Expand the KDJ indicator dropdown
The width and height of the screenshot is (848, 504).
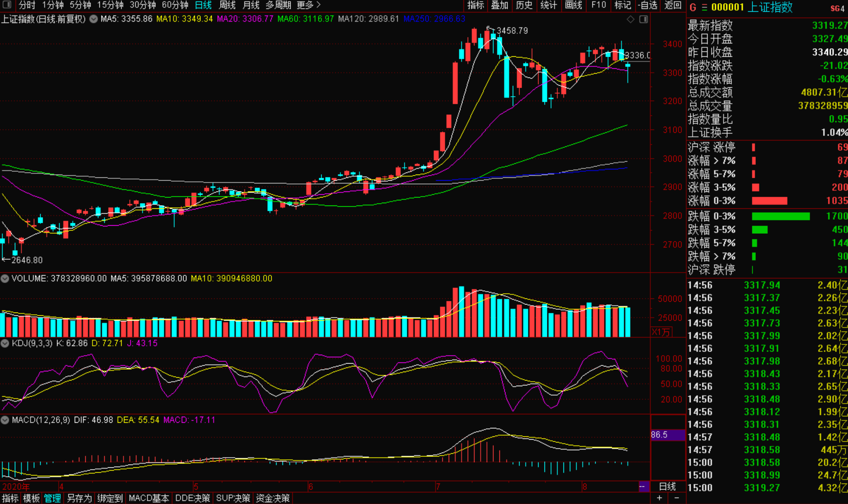point(5,343)
